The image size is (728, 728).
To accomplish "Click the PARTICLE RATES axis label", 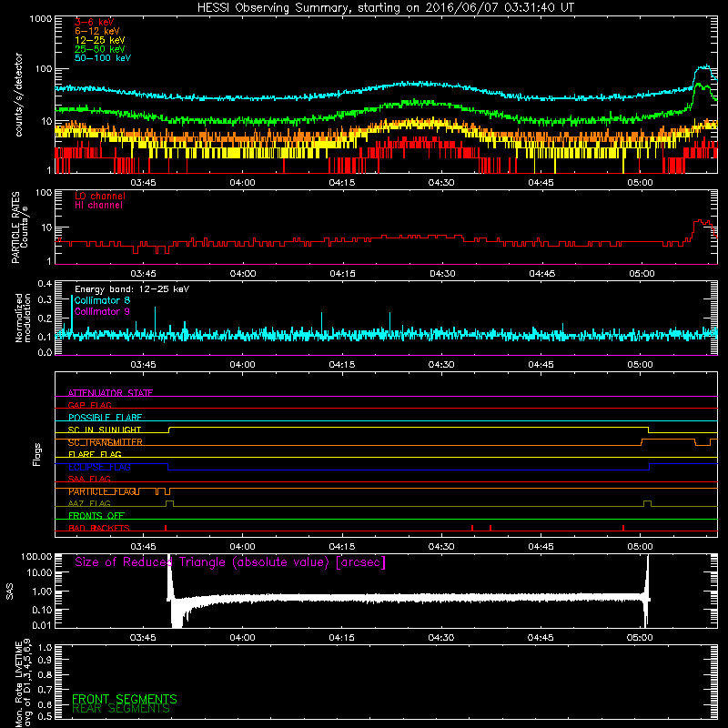I will (x=18, y=227).
